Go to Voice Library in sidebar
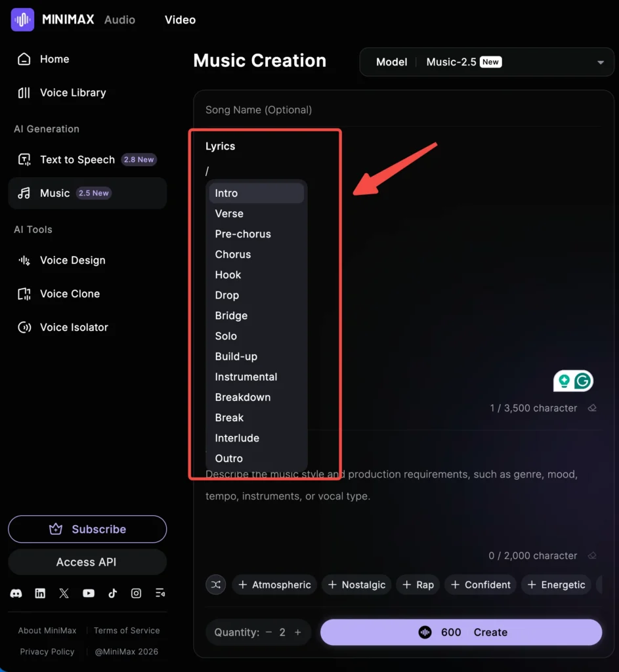619x672 pixels. coord(74,93)
